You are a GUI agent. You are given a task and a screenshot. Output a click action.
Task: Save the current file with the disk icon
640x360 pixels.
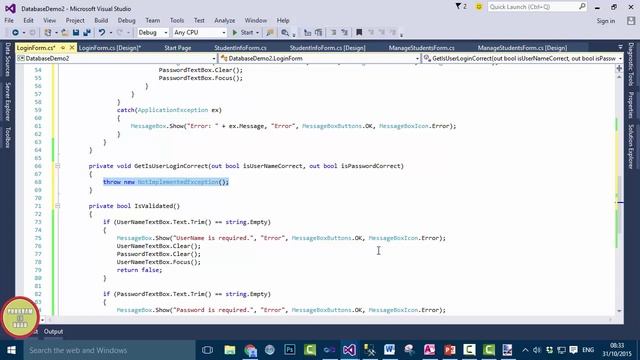(76, 33)
